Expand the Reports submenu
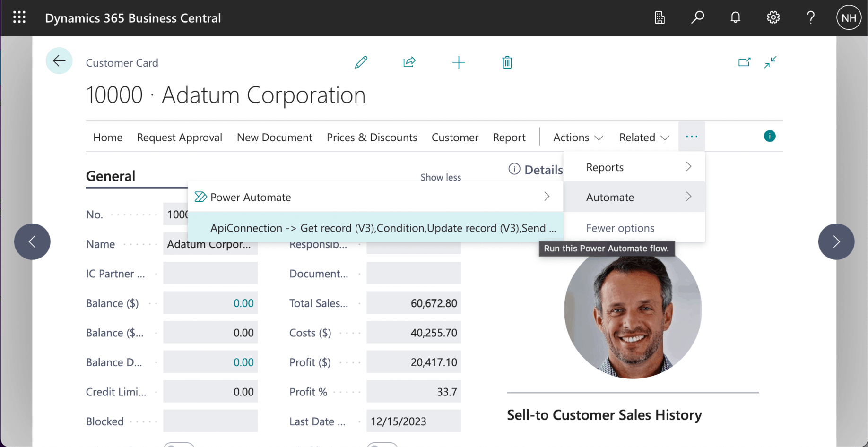The height and width of the screenshot is (447, 868). pyautogui.click(x=634, y=167)
